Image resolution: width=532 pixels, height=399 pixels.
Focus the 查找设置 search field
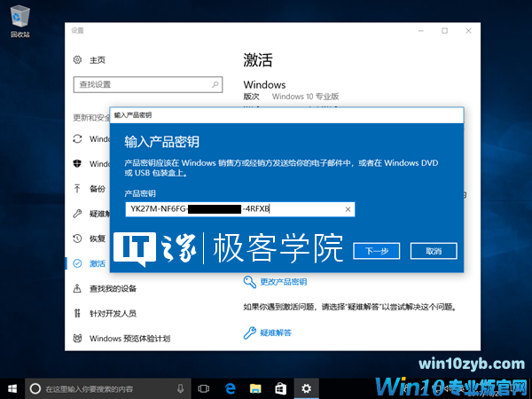[148, 84]
